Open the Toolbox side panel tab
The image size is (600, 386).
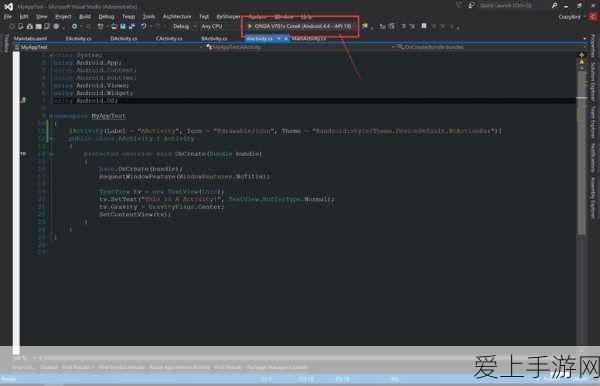coord(5,43)
